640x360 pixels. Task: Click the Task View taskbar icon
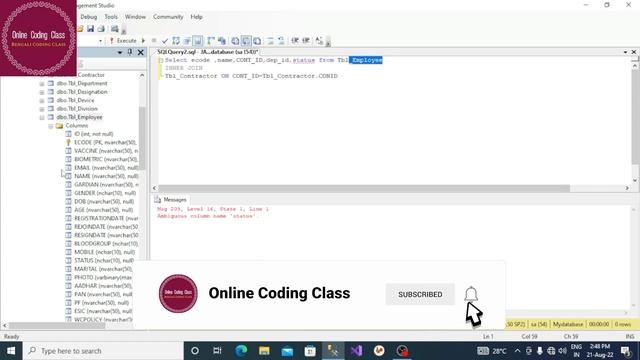tap(217, 351)
